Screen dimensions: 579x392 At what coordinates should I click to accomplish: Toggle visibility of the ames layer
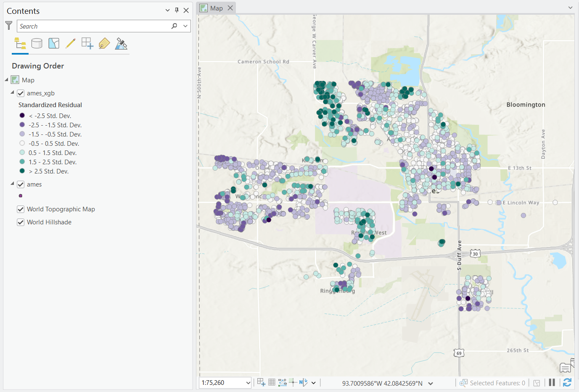pos(20,184)
